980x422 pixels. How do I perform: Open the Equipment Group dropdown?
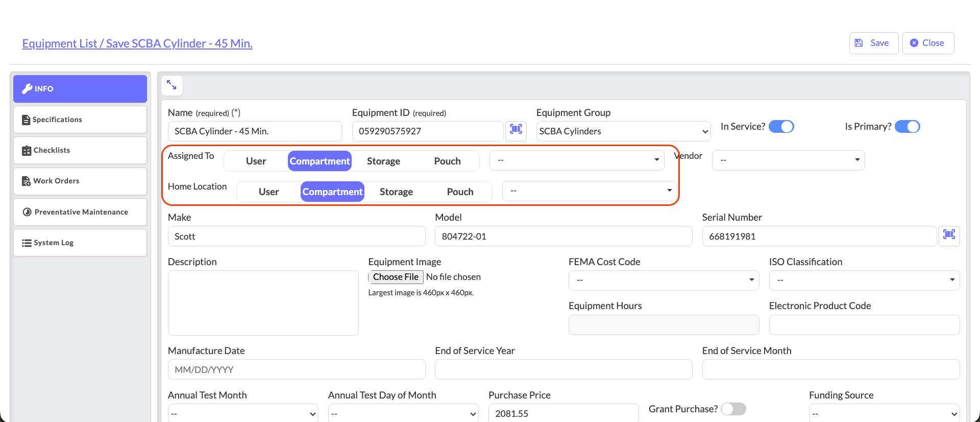tap(623, 131)
